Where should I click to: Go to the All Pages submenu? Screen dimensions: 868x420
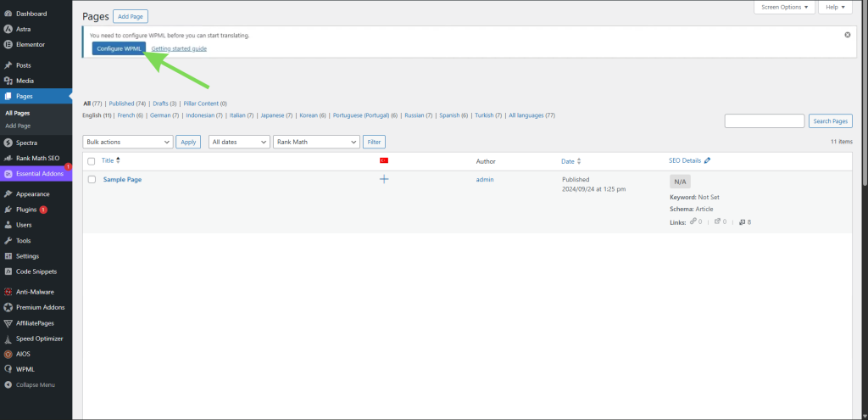[x=17, y=113]
